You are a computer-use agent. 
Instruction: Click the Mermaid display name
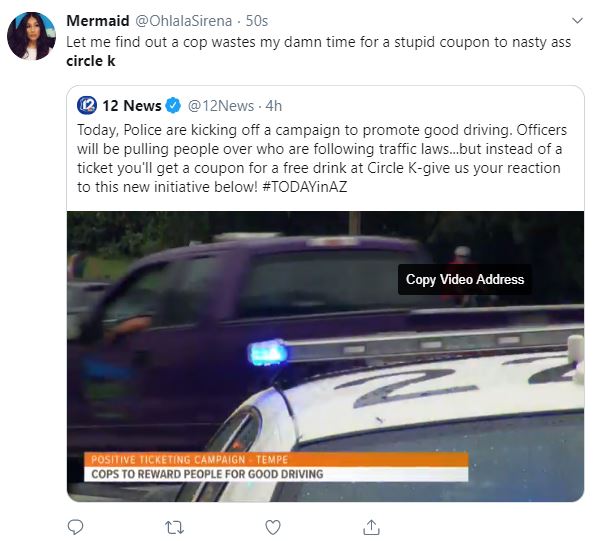(x=98, y=21)
